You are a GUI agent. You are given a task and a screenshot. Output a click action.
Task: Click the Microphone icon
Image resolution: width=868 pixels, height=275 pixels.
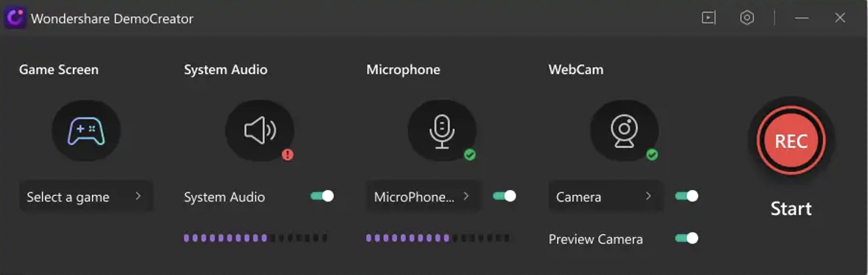[442, 131]
